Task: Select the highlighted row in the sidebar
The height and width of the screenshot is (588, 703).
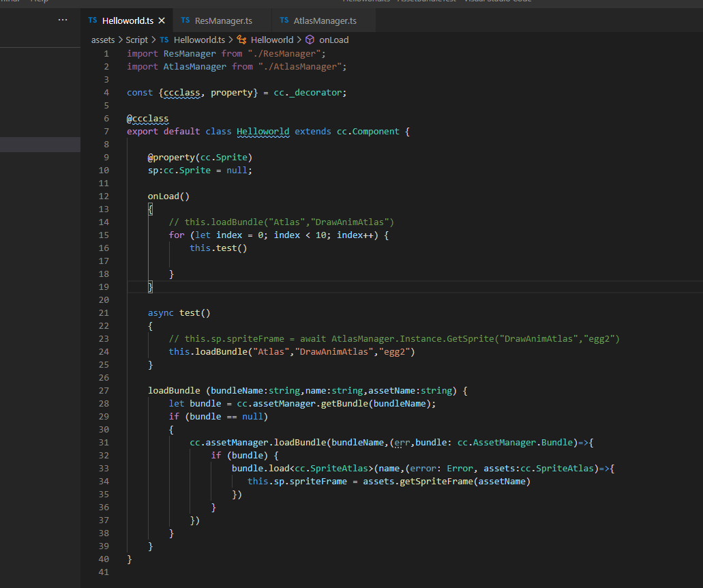Action: (40, 145)
